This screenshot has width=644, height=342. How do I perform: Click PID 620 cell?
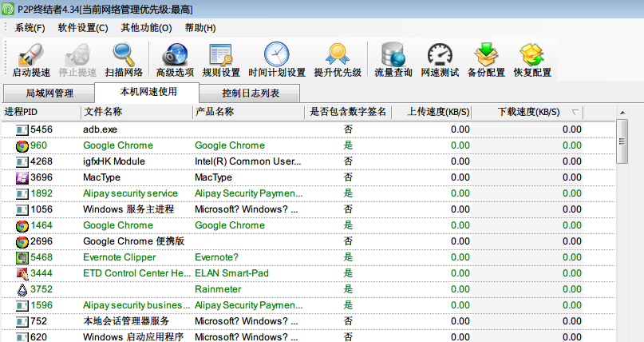tap(38, 337)
